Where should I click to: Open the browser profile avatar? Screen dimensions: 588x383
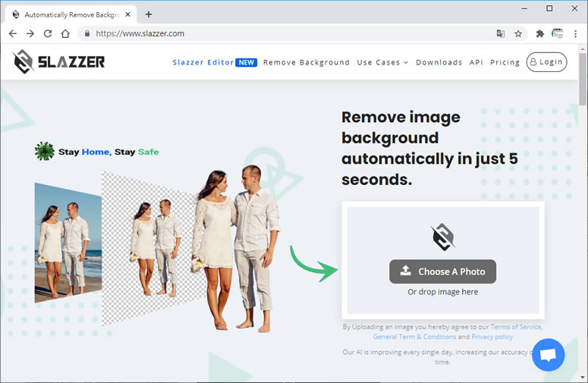(x=557, y=33)
